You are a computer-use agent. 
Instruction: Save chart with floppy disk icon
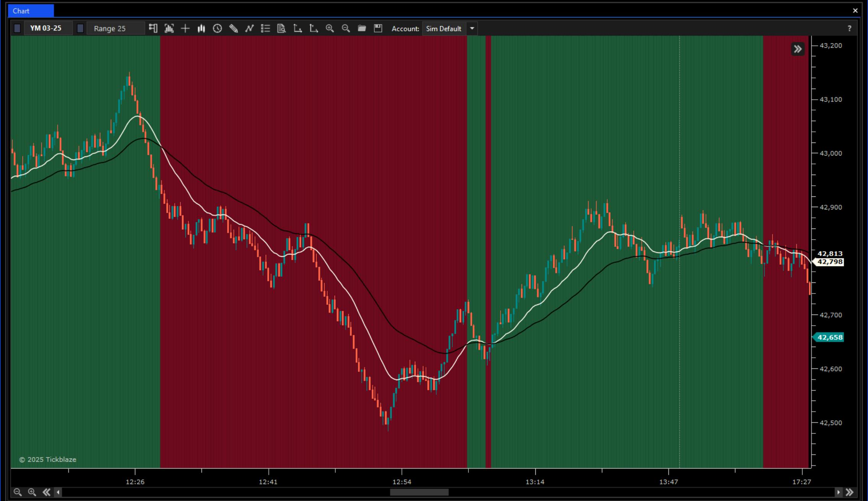[x=378, y=28]
